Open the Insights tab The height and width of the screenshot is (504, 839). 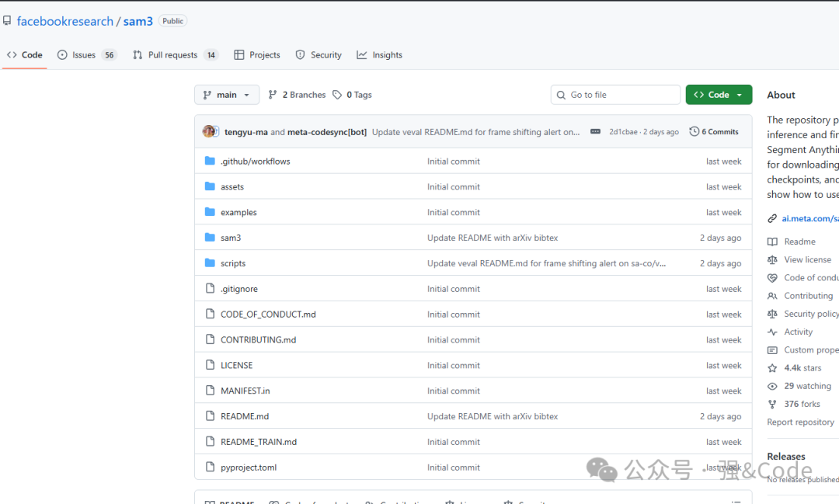387,55
